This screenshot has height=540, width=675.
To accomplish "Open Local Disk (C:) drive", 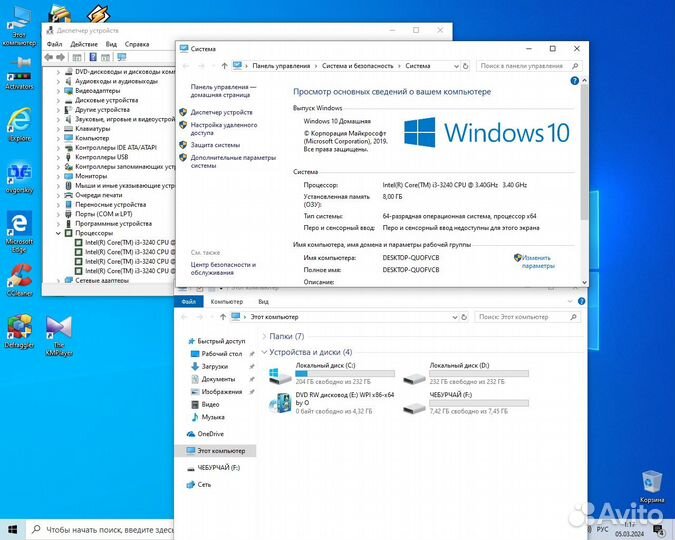I will point(331,373).
